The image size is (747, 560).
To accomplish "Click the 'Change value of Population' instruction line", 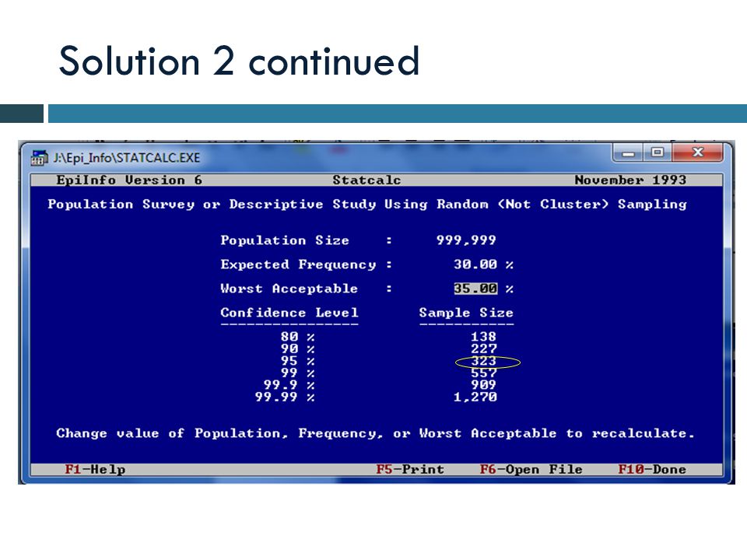I will coord(375,433).
